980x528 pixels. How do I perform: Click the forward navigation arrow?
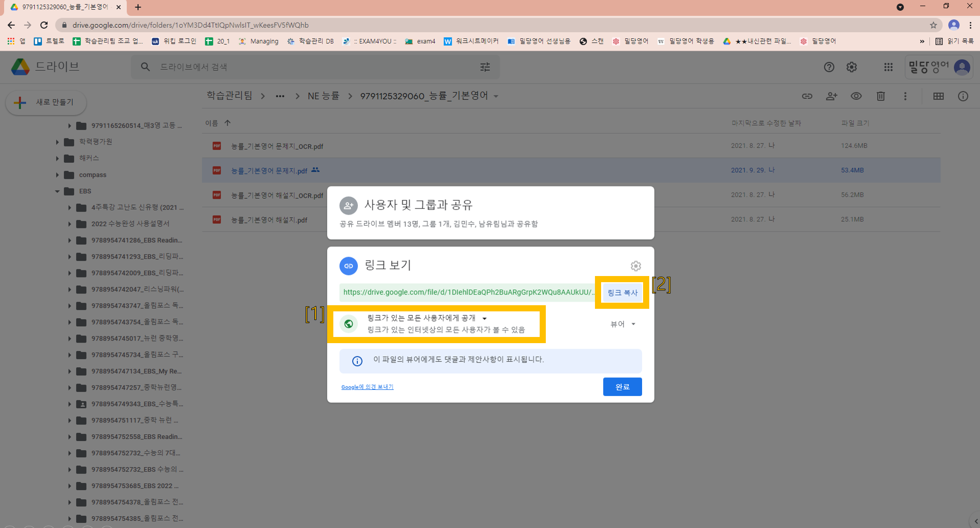coord(28,25)
